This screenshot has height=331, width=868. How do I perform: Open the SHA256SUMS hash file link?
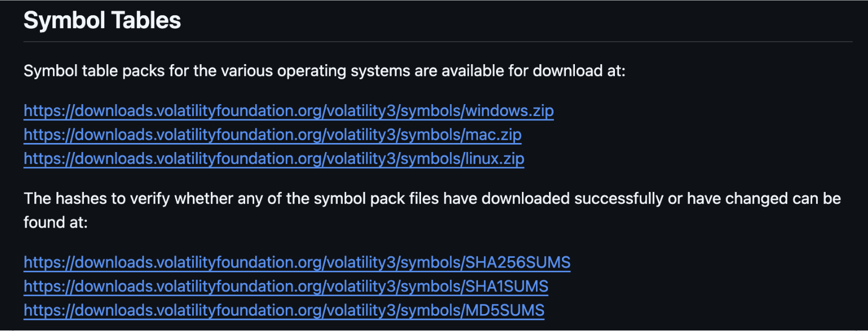click(x=297, y=262)
